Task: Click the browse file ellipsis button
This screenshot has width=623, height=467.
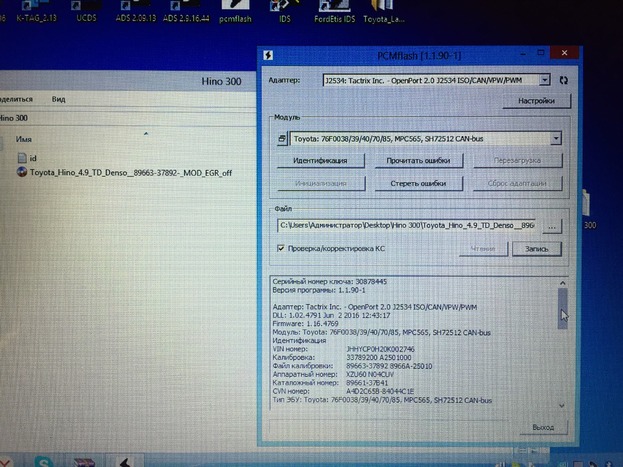Action: [551, 227]
